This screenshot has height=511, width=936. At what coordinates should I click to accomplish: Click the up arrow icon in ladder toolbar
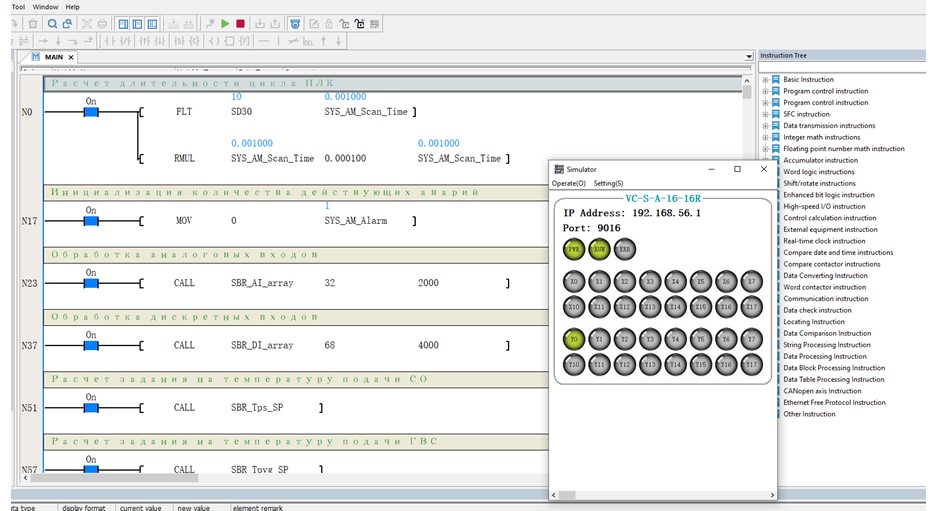pyautogui.click(x=324, y=41)
